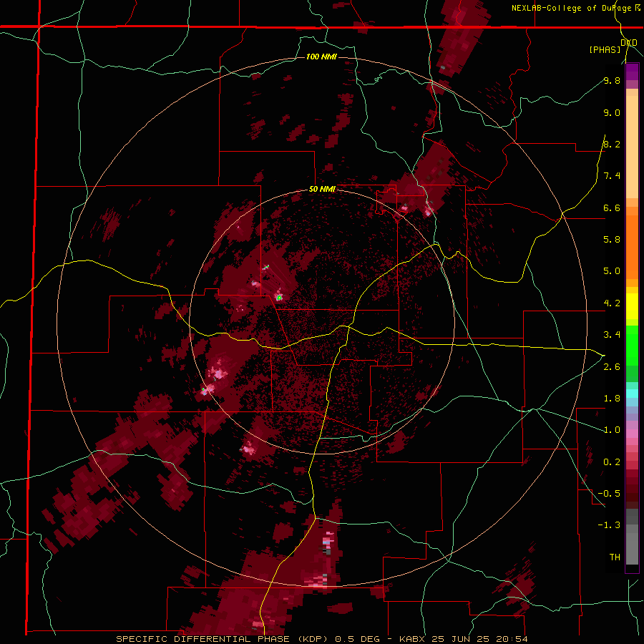
Task: Pick the yellow color band in legend
Action: [x=632, y=306]
